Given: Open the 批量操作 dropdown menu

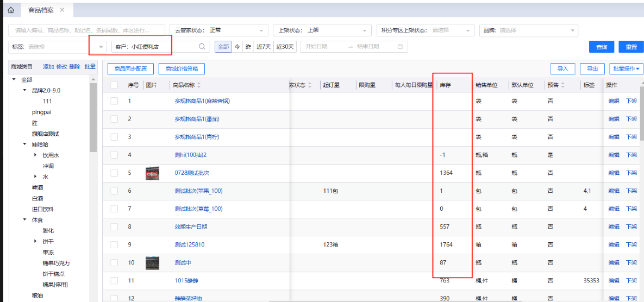Looking at the screenshot, I should point(626,68).
